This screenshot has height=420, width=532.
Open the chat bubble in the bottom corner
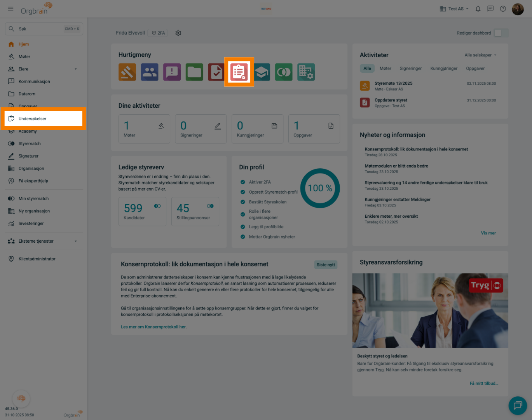518,406
